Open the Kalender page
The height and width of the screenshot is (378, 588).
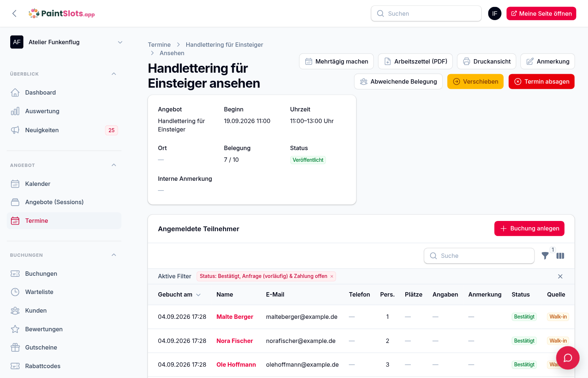(x=64, y=184)
